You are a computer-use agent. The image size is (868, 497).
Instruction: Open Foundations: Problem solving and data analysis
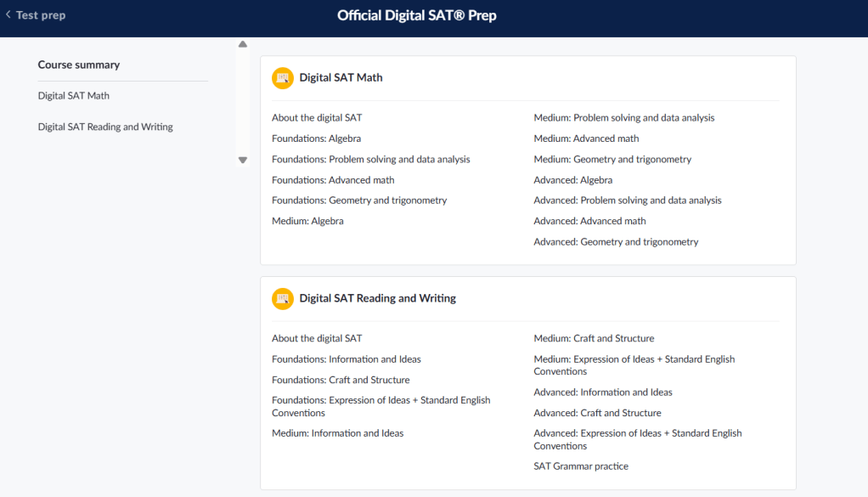click(x=370, y=160)
